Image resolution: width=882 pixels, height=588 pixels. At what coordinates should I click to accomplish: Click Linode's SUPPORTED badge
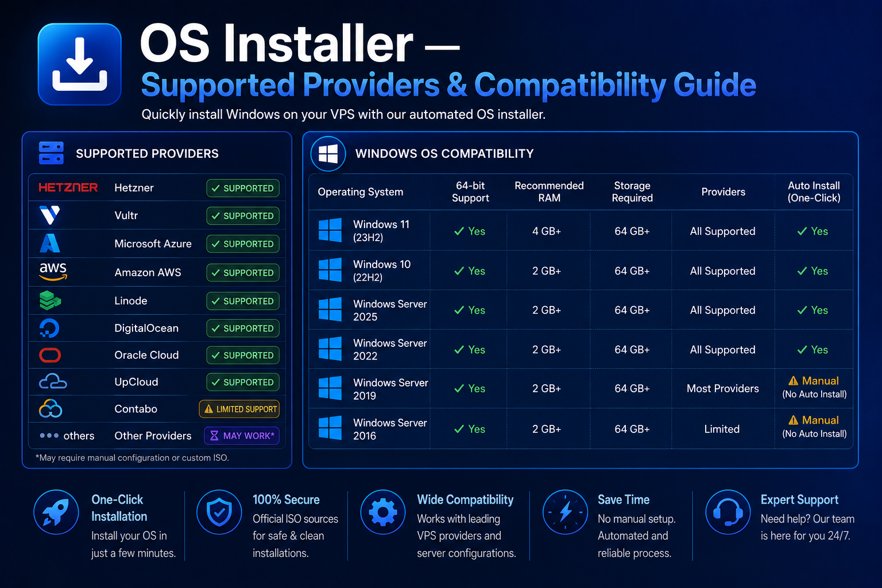tap(243, 301)
